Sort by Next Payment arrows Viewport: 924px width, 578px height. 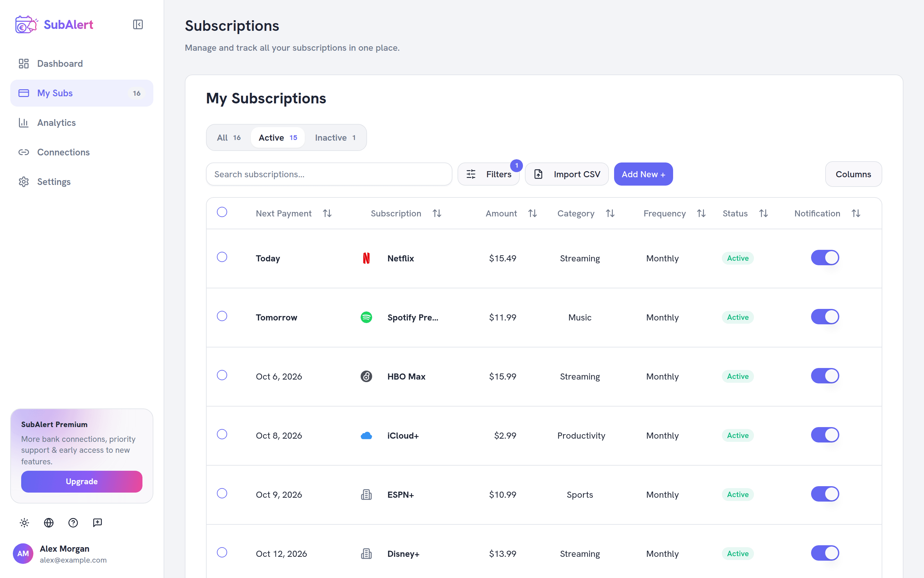(x=327, y=213)
